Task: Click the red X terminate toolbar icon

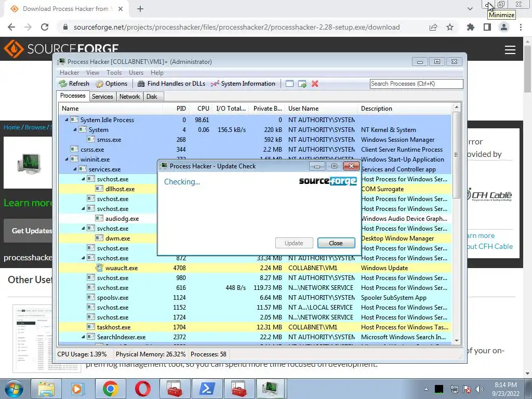Action: tap(315, 84)
